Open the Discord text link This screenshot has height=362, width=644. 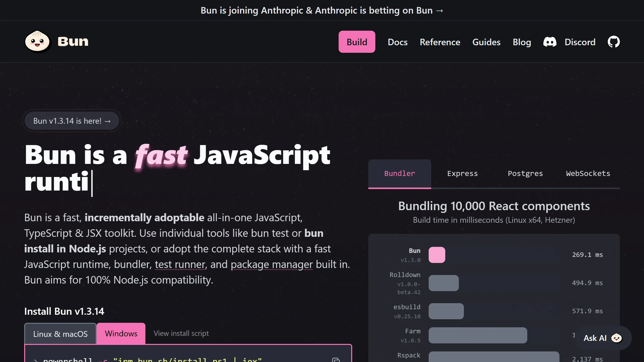[580, 42]
